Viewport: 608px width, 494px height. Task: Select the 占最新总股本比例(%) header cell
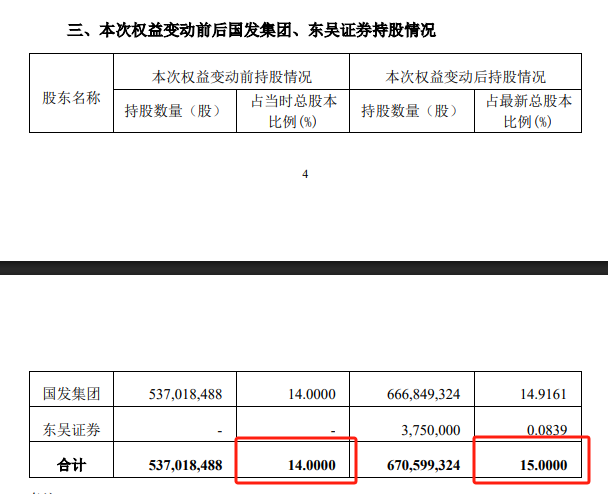(x=528, y=111)
